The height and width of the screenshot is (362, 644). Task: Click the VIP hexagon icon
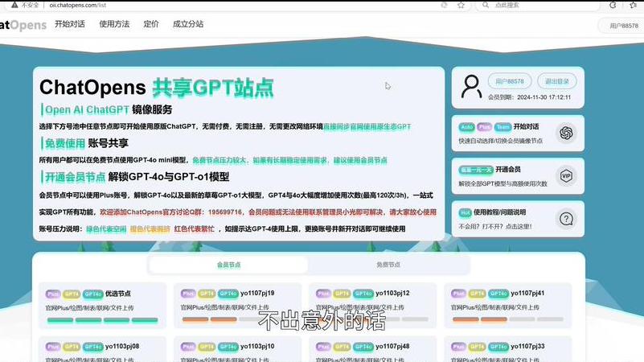pos(566,176)
